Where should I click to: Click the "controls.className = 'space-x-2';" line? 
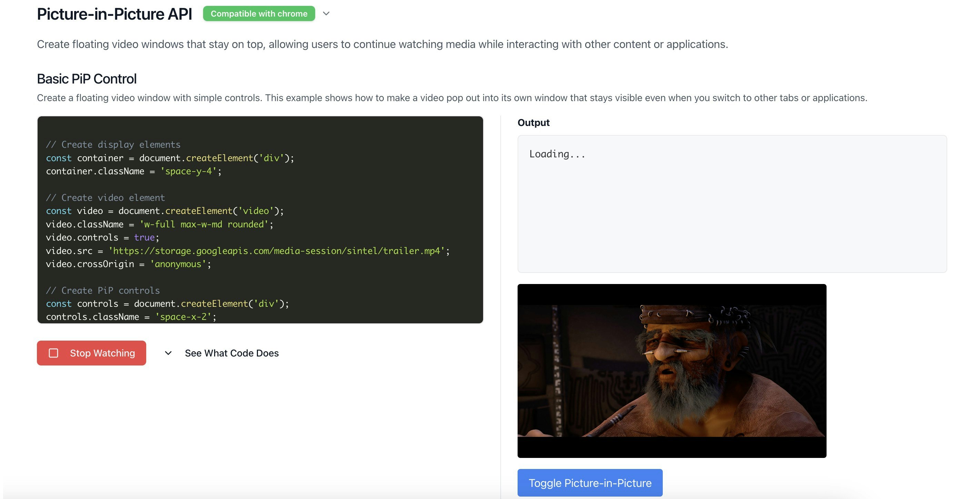[x=131, y=317]
